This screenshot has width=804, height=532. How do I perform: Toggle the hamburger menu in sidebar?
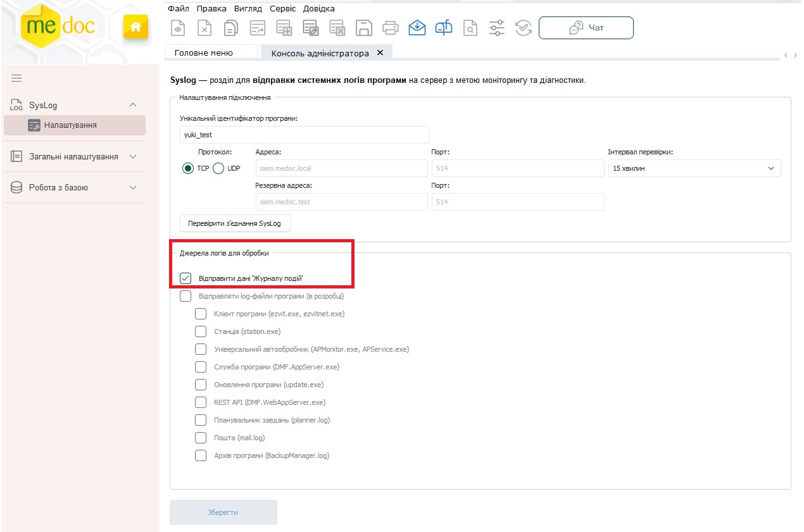pos(16,78)
